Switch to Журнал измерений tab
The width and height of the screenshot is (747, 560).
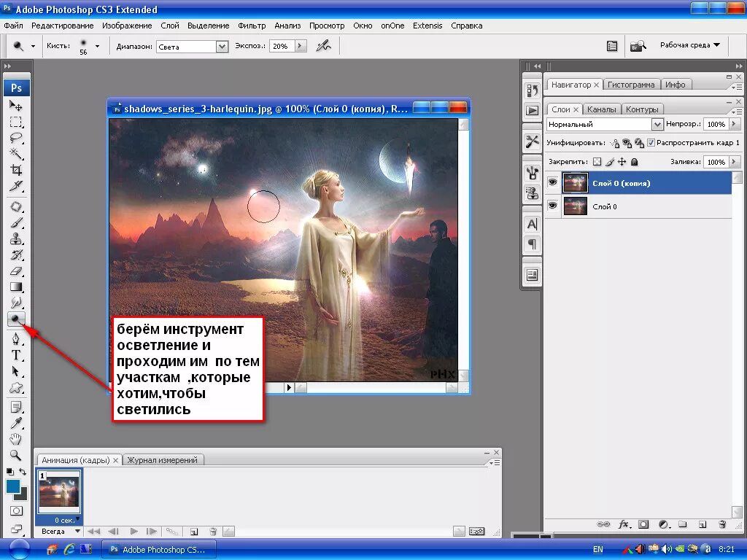[162, 460]
